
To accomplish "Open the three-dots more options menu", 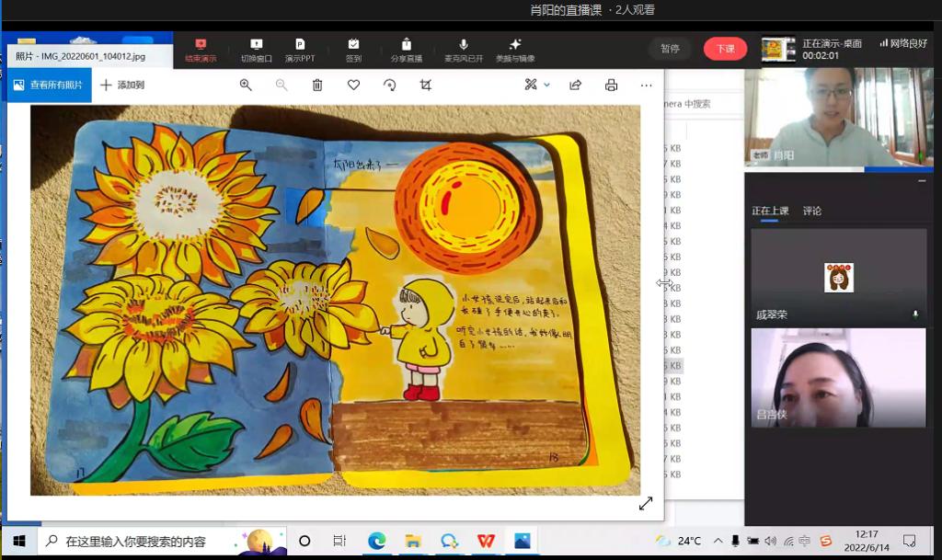I will click(x=646, y=85).
